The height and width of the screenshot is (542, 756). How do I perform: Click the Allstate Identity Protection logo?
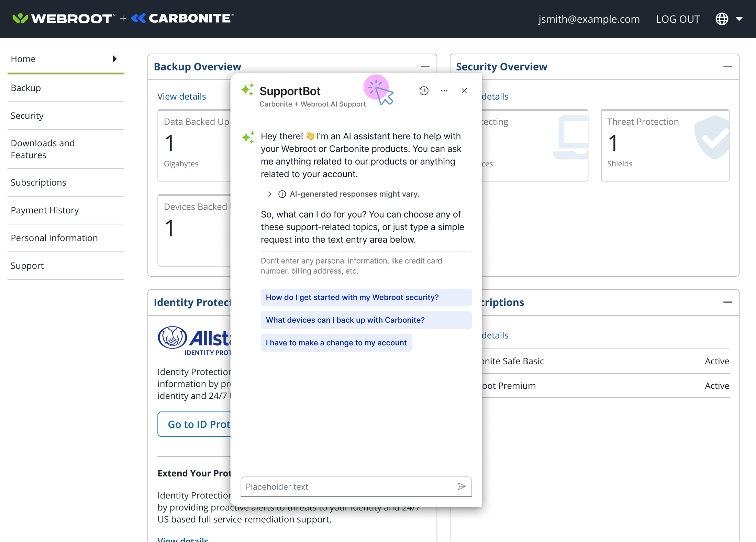(x=194, y=340)
